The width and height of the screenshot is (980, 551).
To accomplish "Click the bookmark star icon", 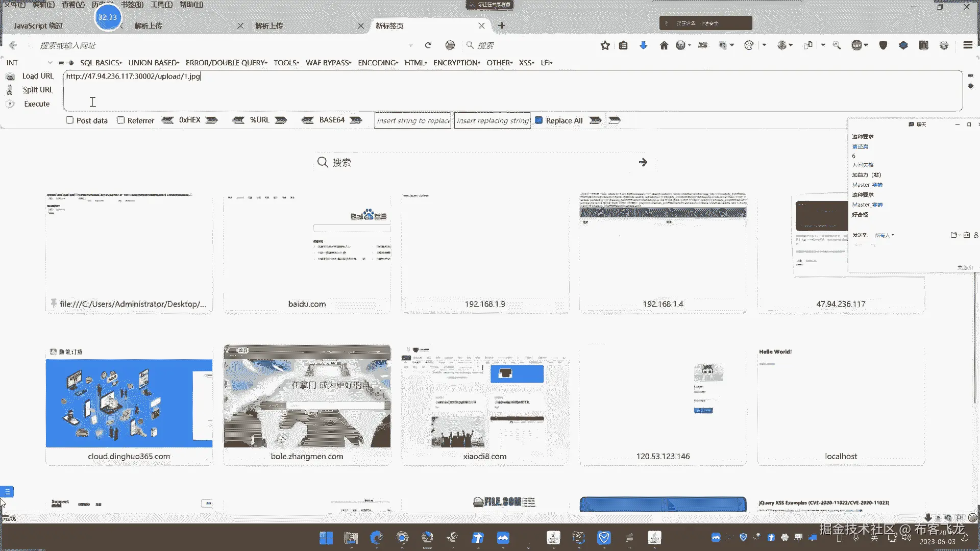I will tap(605, 45).
